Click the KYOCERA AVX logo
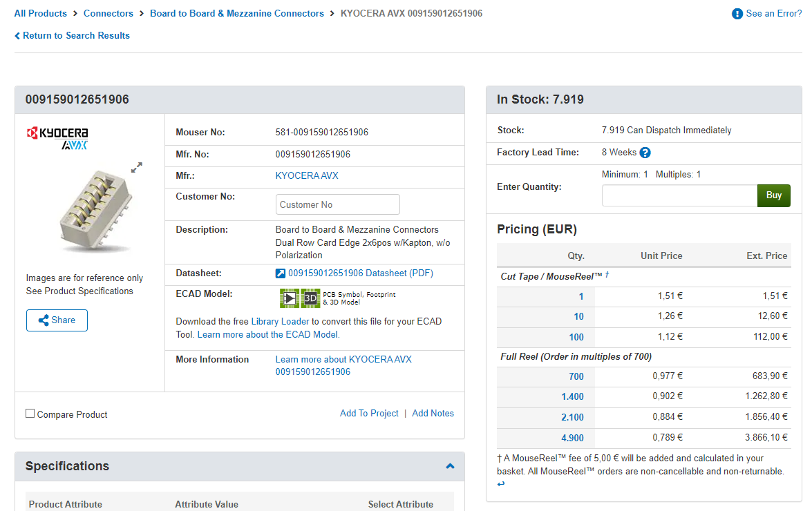Viewport: 812px width, 511px height. (x=57, y=137)
